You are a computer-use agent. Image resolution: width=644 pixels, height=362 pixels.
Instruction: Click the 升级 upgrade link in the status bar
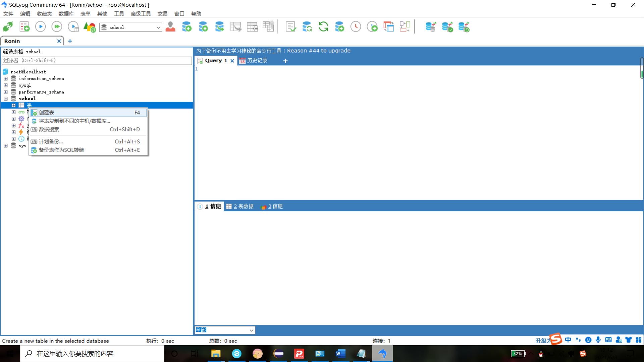[x=542, y=340]
